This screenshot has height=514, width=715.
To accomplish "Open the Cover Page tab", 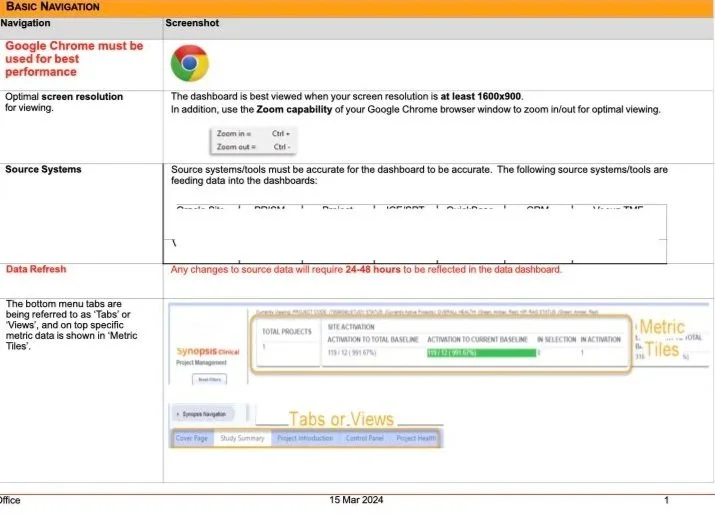I will click(192, 438).
